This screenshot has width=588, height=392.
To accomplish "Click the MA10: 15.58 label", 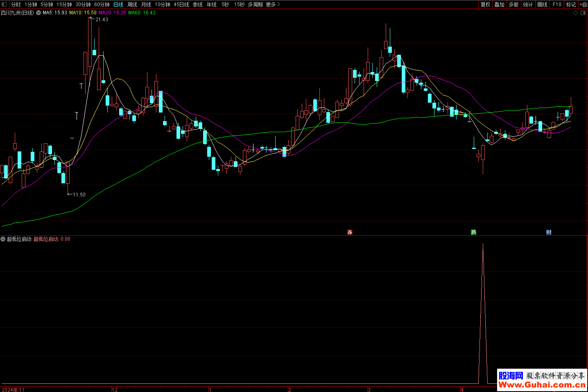I will point(83,13).
